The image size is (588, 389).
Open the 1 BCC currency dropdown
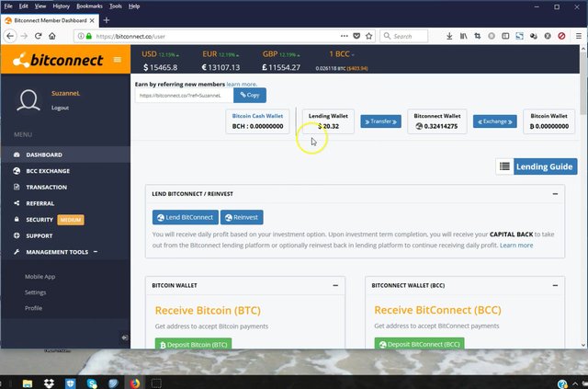tap(341, 54)
